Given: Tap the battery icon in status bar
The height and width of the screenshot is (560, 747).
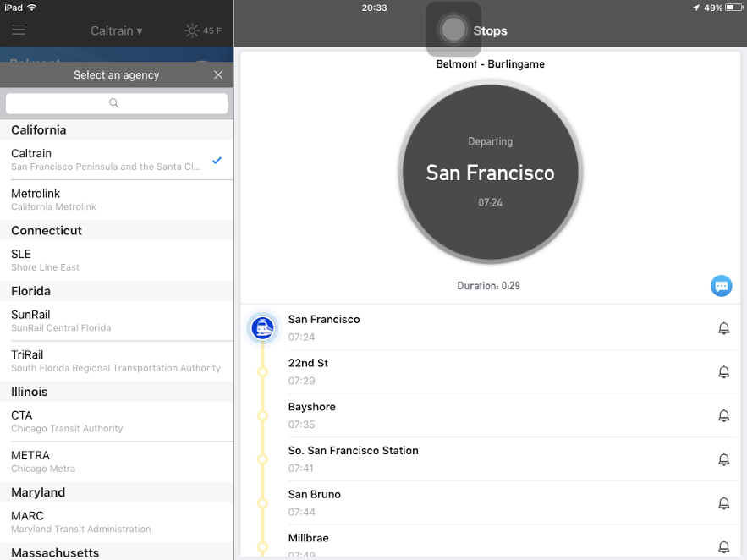Looking at the screenshot, I should [x=733, y=8].
